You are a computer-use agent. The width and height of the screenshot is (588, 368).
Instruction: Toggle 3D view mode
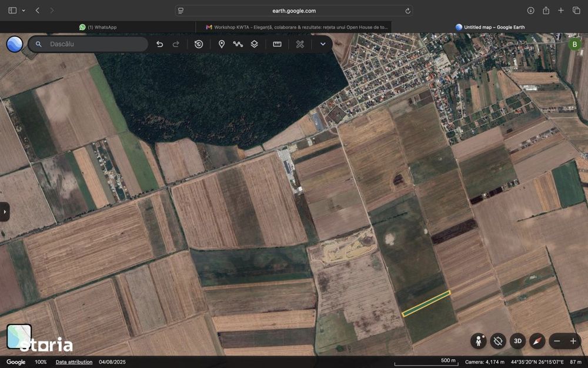click(517, 341)
